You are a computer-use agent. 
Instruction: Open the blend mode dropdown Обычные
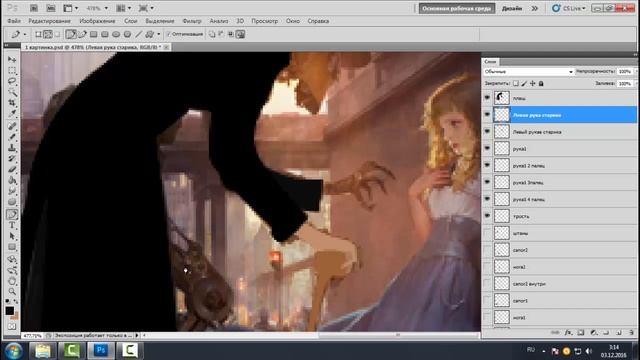tap(529, 71)
